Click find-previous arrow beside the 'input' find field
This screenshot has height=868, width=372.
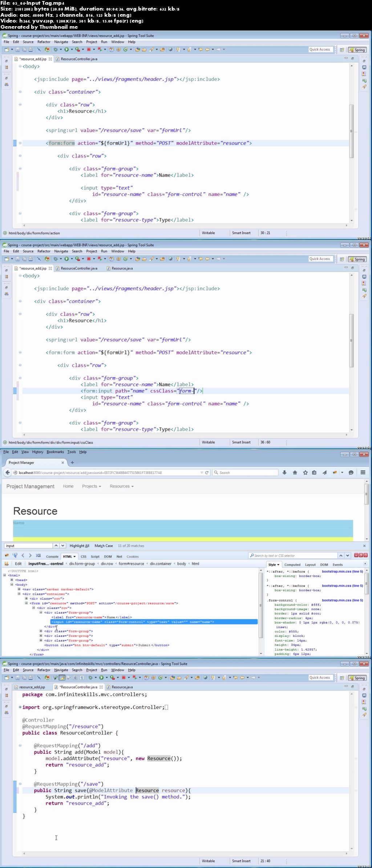pyautogui.click(x=56, y=546)
